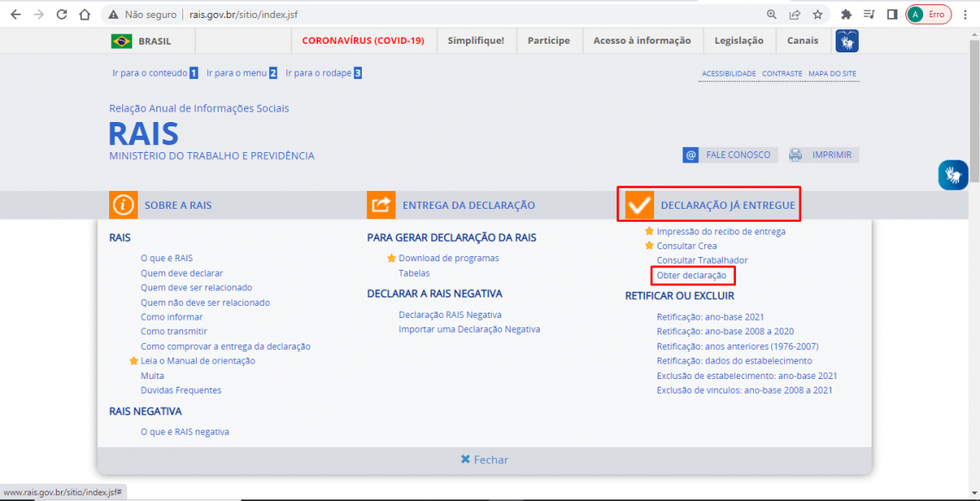Open the Obter declaração link

(692, 275)
